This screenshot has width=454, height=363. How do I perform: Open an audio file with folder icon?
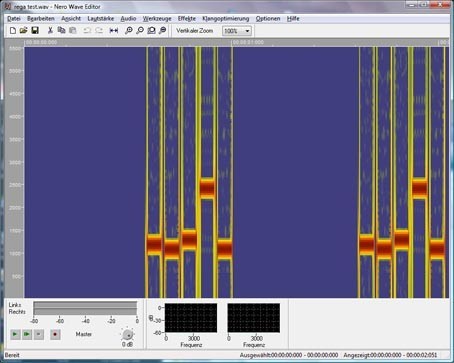[x=23, y=31]
